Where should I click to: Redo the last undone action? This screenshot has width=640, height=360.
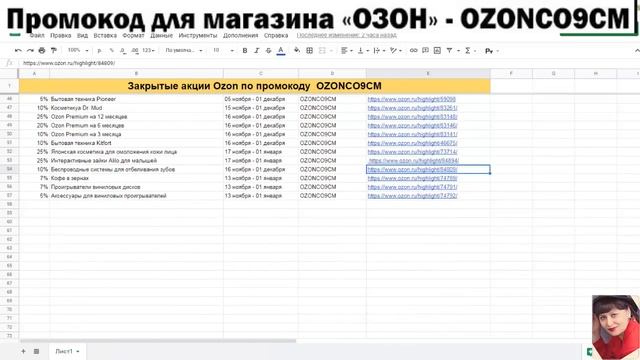pyautogui.click(x=30, y=51)
